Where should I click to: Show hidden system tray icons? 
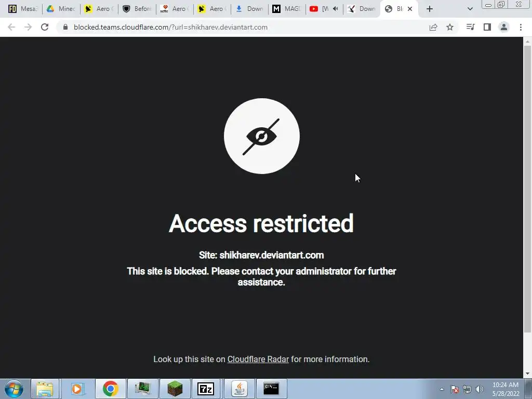pos(442,389)
